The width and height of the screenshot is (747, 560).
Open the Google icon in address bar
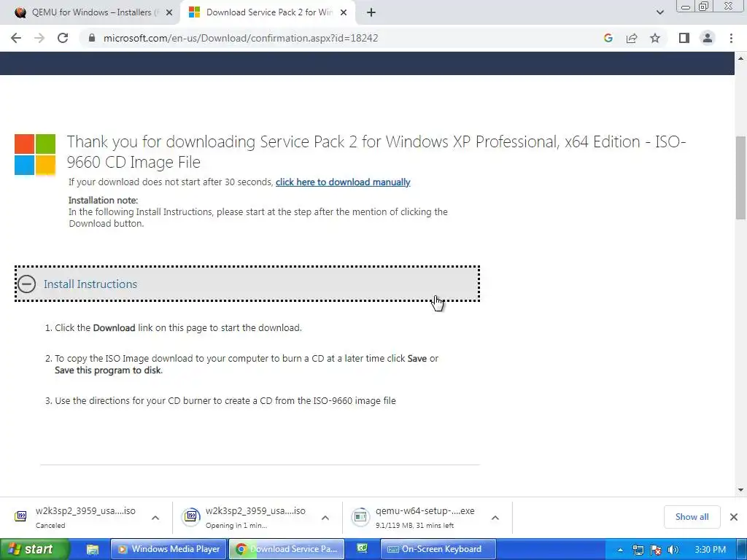tap(608, 38)
